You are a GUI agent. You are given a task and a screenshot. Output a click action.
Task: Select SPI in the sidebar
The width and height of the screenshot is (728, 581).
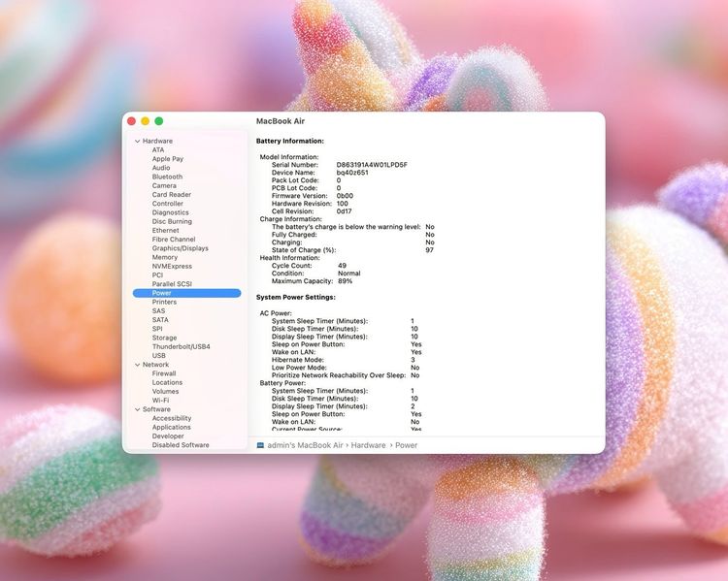(157, 329)
